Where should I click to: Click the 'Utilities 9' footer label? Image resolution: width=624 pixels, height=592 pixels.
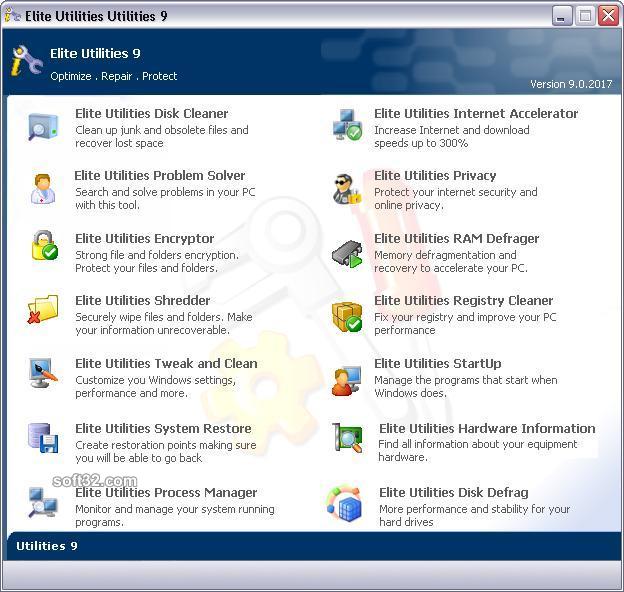(47, 546)
